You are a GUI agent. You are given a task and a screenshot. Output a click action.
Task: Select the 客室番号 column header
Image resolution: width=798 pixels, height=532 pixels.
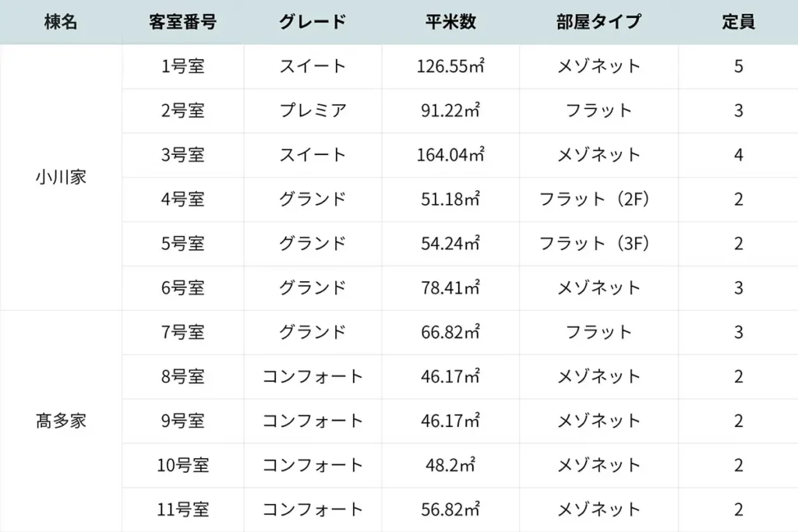[182, 22]
